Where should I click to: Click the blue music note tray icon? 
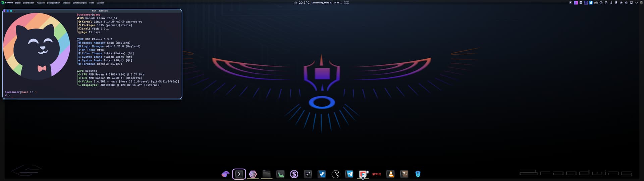(591, 3)
